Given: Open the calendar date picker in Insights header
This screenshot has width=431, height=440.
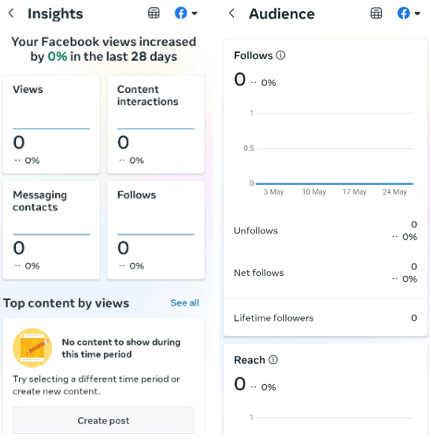Looking at the screenshot, I should pyautogui.click(x=154, y=13).
